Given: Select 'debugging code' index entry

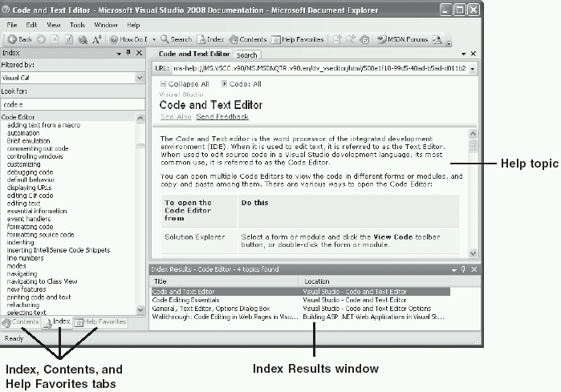Looking at the screenshot, I should tap(30, 172).
